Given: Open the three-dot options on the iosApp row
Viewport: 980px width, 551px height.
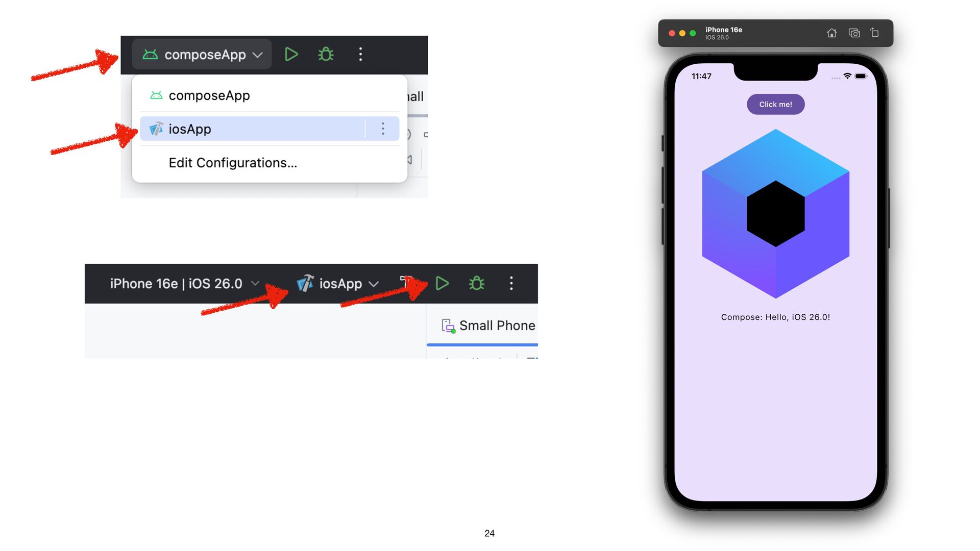Looking at the screenshot, I should [x=383, y=129].
